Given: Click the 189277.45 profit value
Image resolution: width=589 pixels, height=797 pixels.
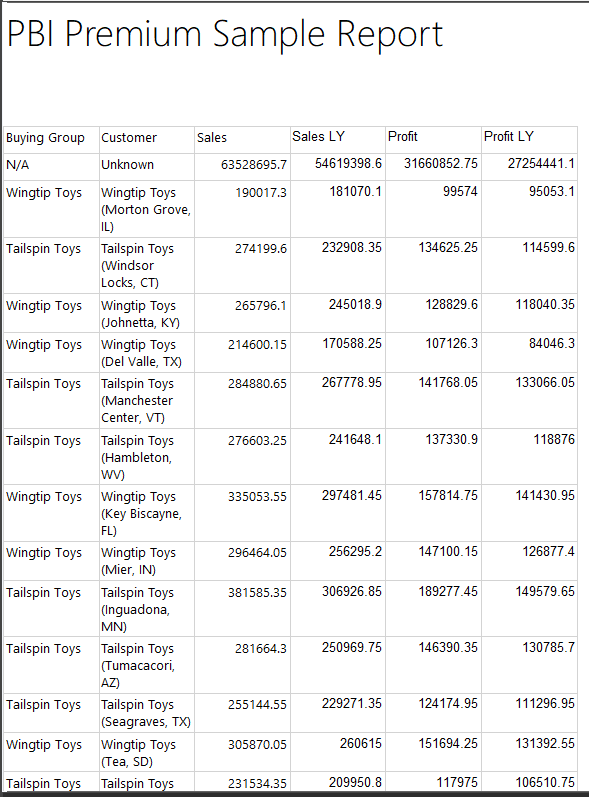Looking at the screenshot, I should click(448, 591).
